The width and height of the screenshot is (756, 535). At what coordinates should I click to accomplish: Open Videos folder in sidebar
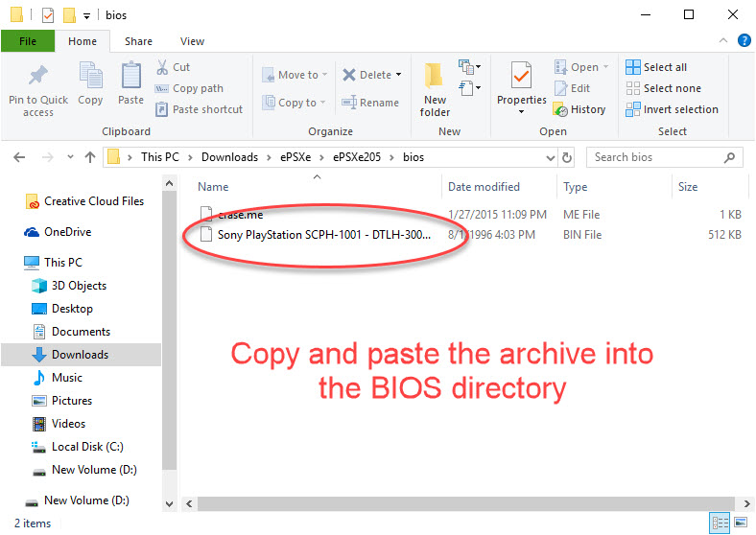point(59,424)
